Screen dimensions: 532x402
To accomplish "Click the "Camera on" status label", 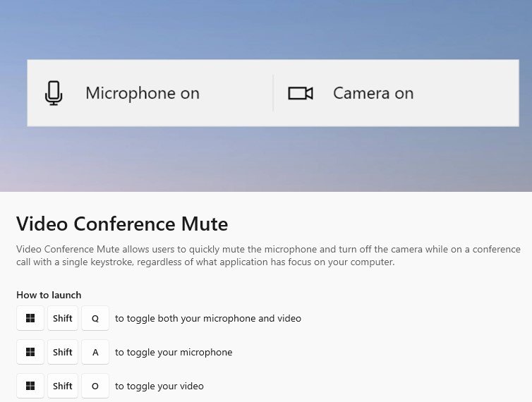I will point(373,93).
